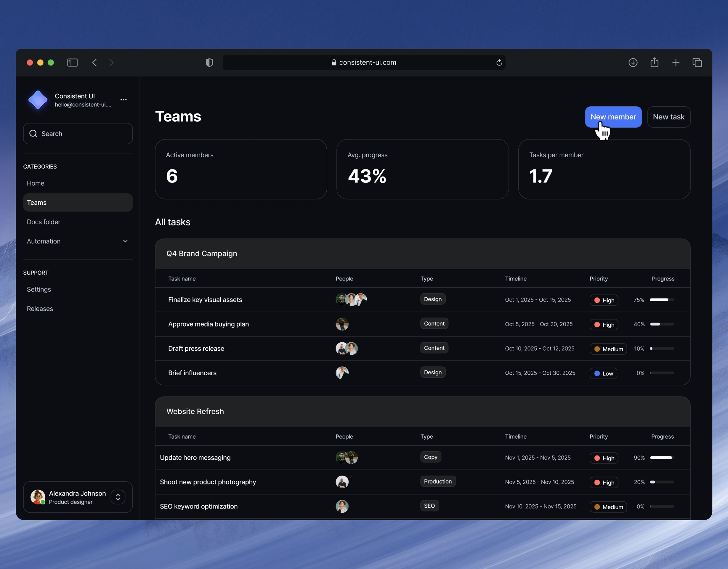The height and width of the screenshot is (569, 728).
Task: Open Alexandra Johnson account switcher
Action: coord(118,497)
